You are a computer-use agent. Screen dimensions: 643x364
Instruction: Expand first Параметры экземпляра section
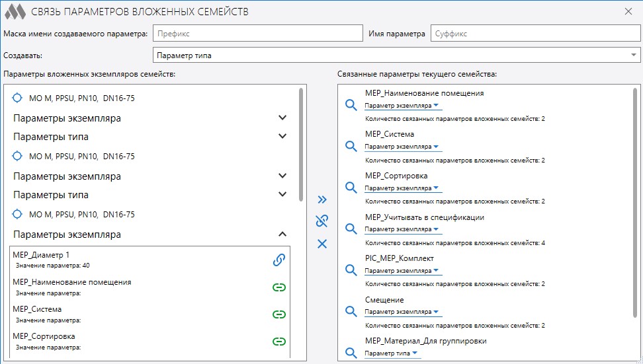point(282,118)
